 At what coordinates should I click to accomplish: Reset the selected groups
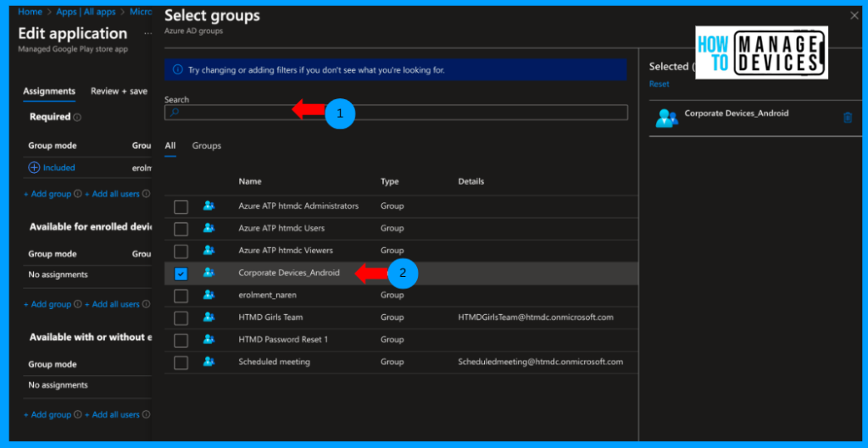tap(659, 84)
